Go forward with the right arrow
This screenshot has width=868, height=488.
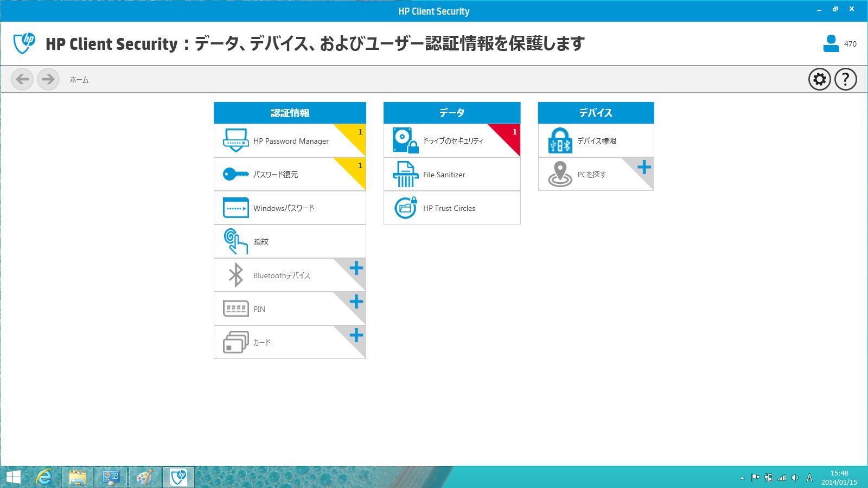point(48,79)
